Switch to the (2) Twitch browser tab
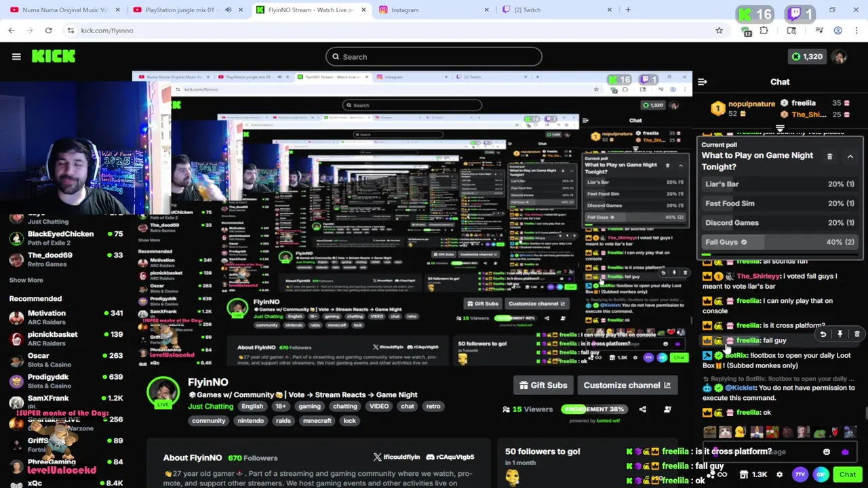 click(557, 10)
